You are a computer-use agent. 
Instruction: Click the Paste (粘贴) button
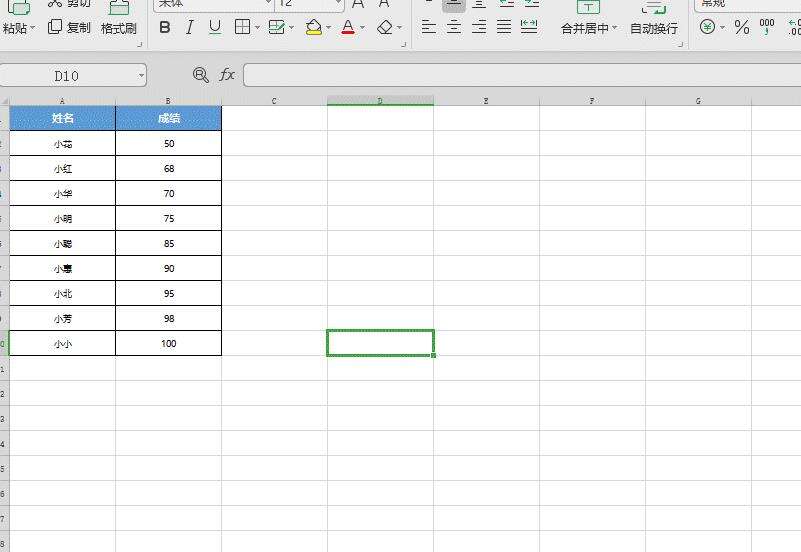[15, 18]
